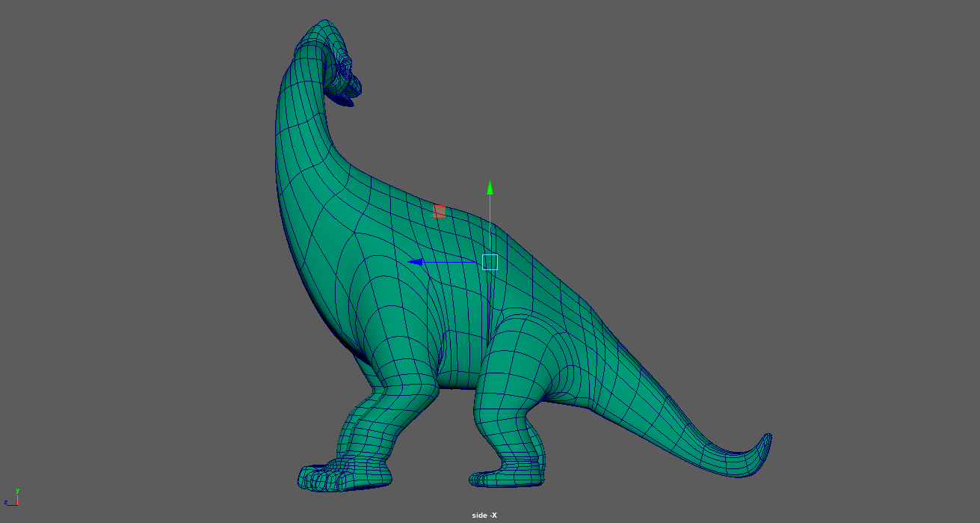
Task: Select the red highlighted face on the dinosaur's back
Action: 440,212
